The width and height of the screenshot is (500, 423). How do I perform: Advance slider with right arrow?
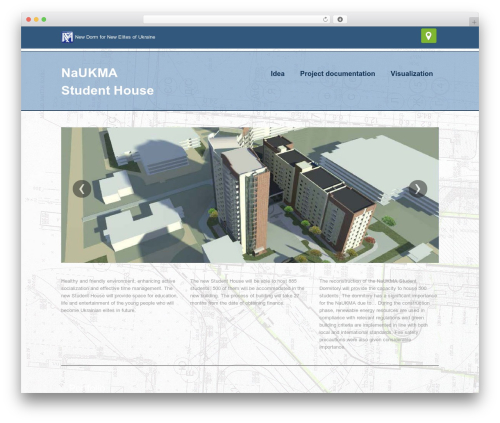[418, 189]
